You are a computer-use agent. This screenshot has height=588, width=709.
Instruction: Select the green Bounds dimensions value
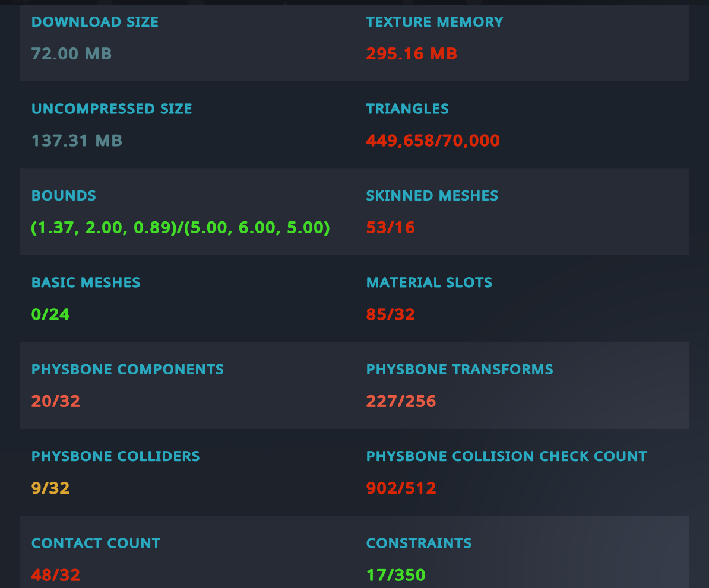pyautogui.click(x=181, y=228)
